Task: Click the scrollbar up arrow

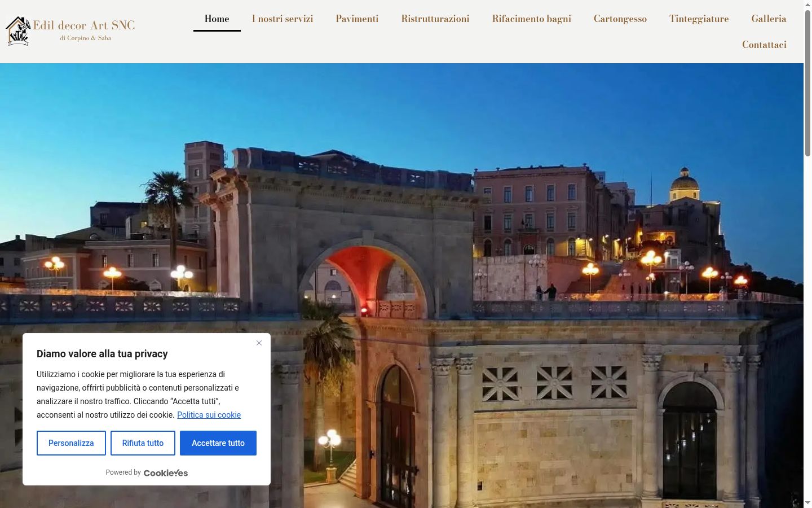Action: 807,4
